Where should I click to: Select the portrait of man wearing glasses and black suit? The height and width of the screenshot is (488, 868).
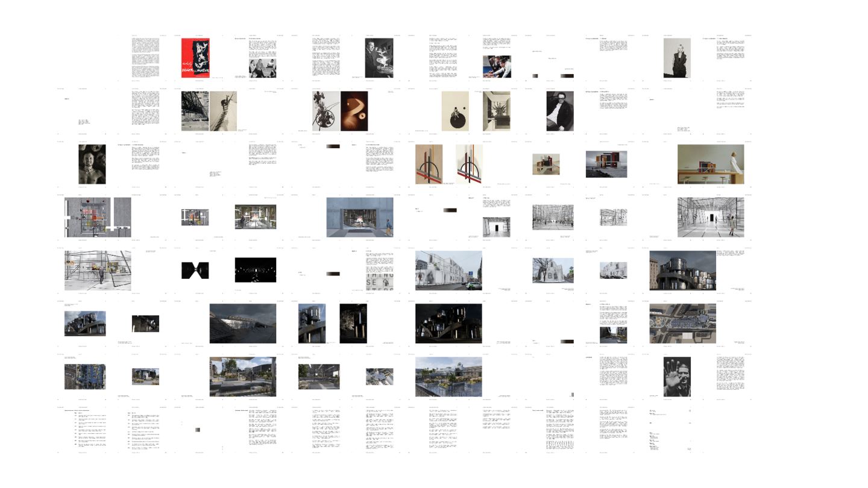[560, 111]
